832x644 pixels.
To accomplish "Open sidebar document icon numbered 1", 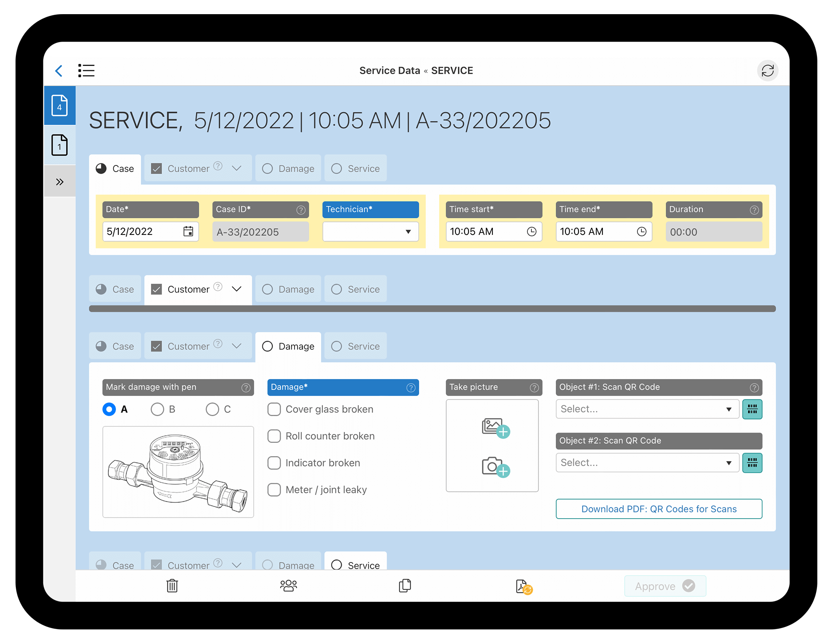I will 60,145.
